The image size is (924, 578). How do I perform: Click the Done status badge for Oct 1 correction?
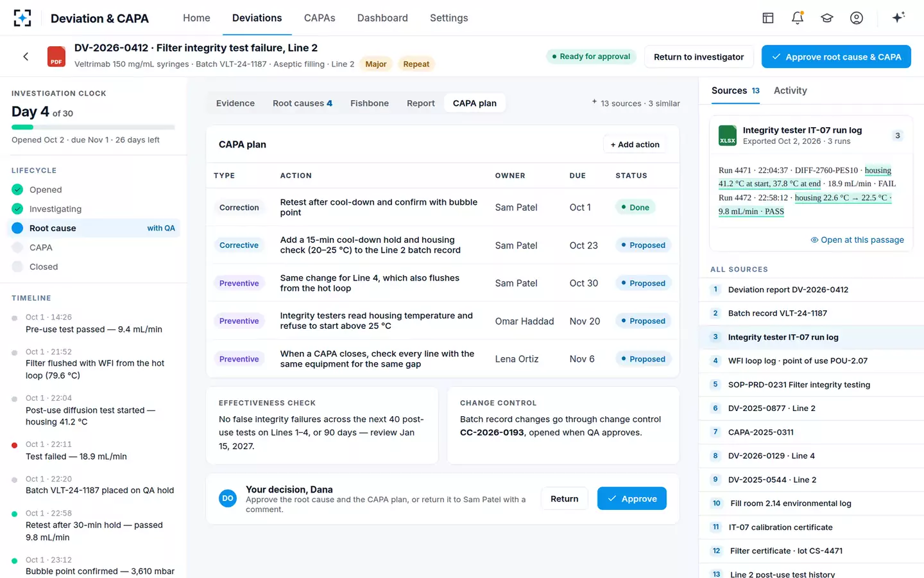point(635,207)
